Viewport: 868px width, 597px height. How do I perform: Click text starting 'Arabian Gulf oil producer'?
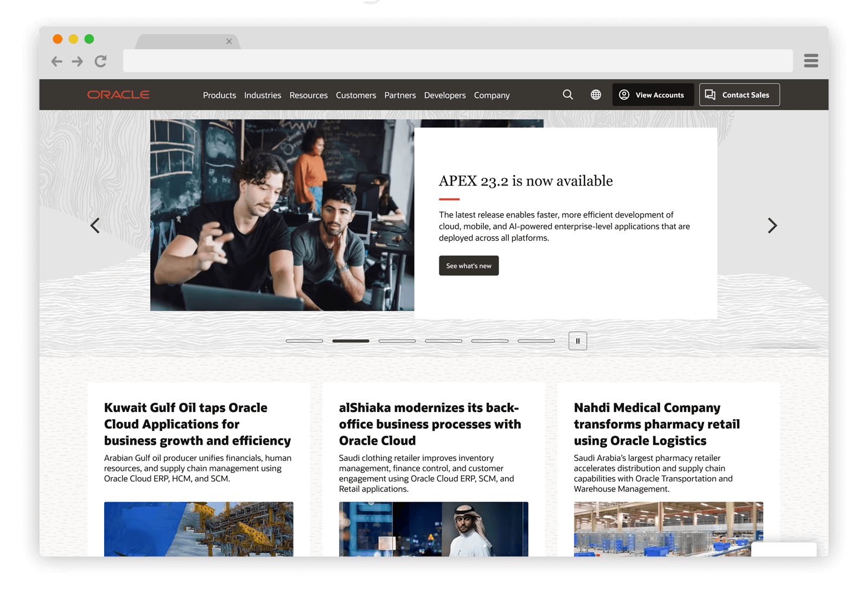pyautogui.click(x=197, y=468)
